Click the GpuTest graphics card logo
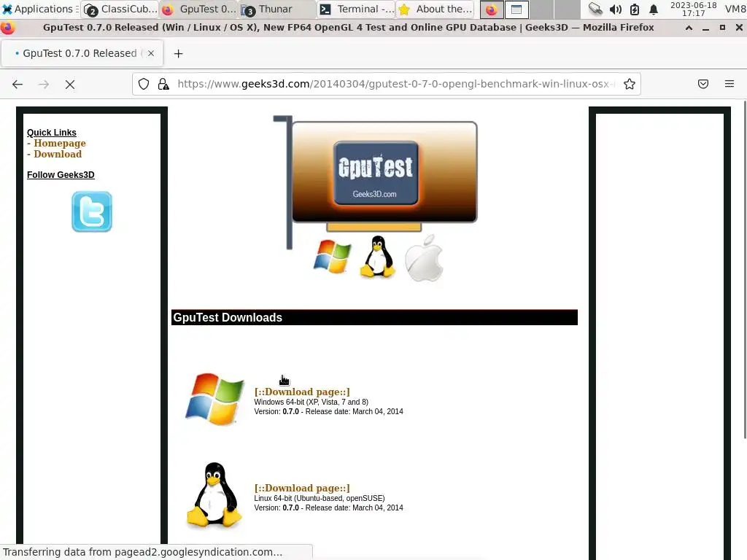The width and height of the screenshot is (747, 560). pos(376,182)
